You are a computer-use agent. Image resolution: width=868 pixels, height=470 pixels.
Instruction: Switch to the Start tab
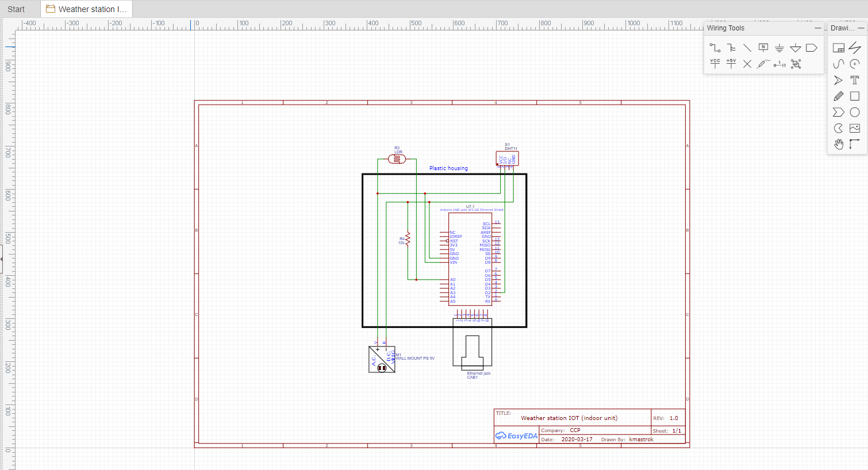(17, 9)
